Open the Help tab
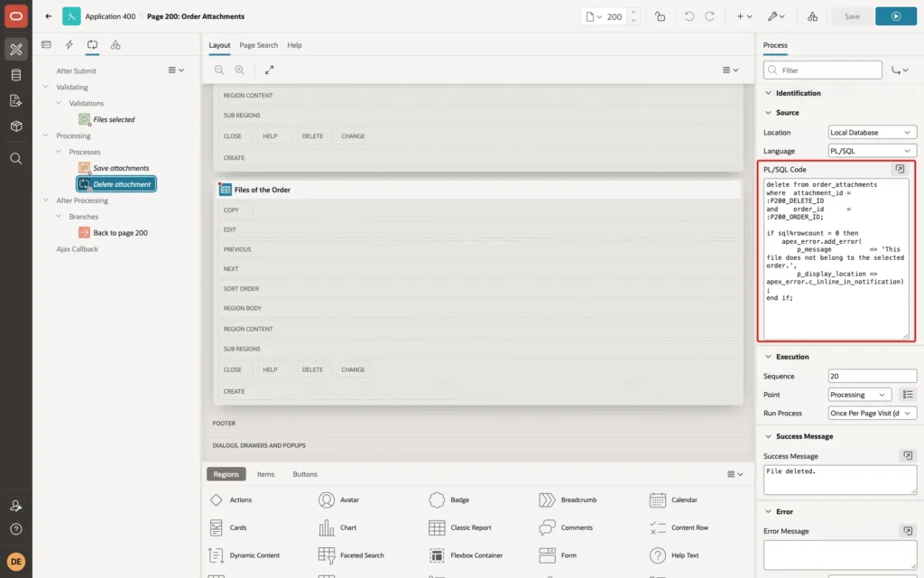The height and width of the screenshot is (578, 924). tap(295, 45)
